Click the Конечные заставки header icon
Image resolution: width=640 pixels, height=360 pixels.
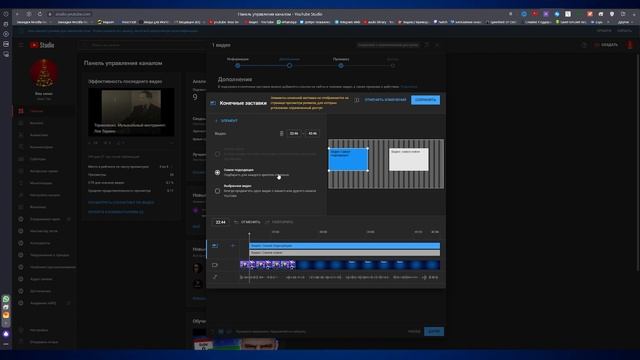[213, 103]
